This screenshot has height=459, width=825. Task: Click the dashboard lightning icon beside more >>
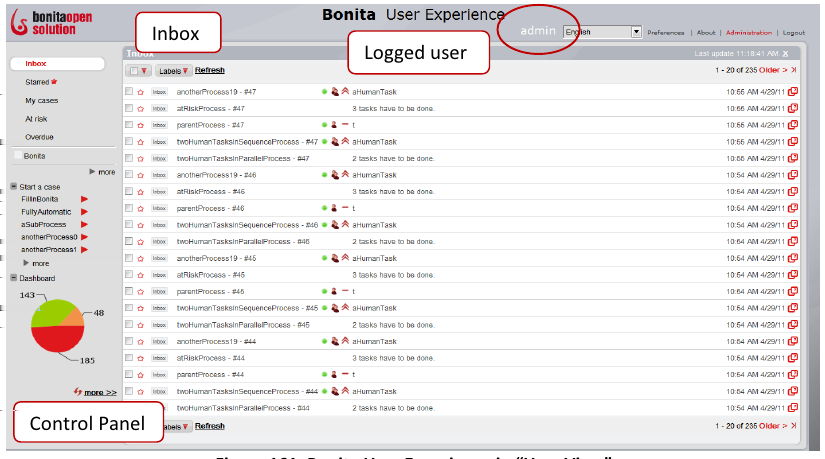78,392
